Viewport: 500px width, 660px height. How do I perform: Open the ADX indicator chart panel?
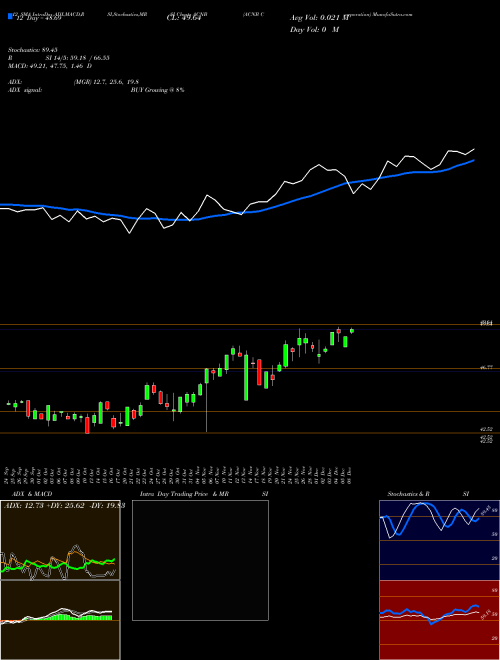pyautogui.click(x=60, y=540)
